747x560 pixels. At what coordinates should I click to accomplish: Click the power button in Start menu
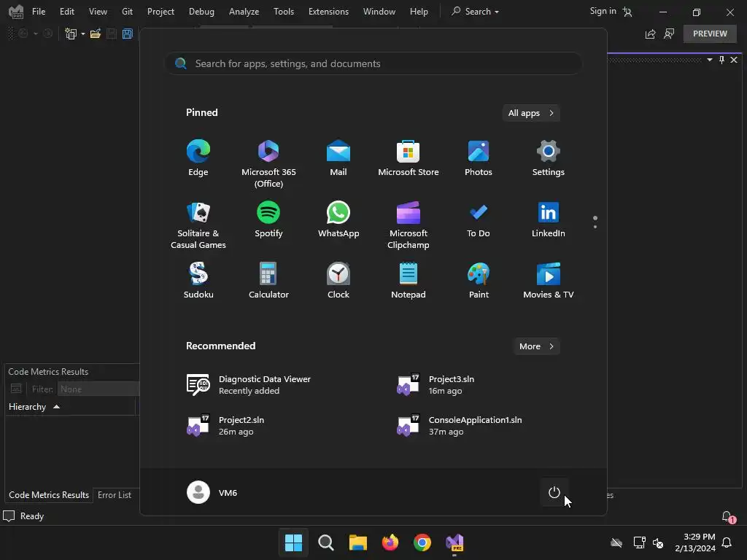pyautogui.click(x=554, y=492)
